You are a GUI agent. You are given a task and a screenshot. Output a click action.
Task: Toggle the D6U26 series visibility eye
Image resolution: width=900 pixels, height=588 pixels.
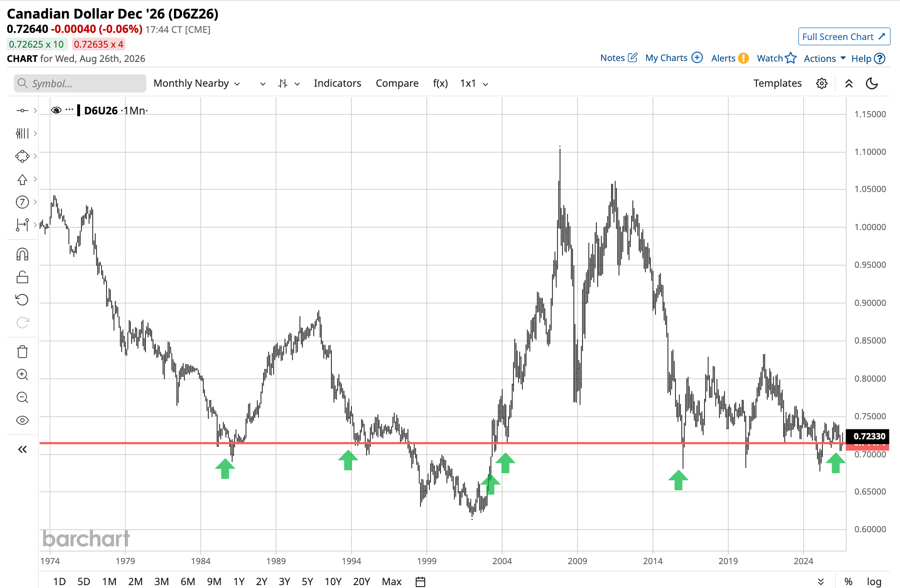(x=56, y=110)
